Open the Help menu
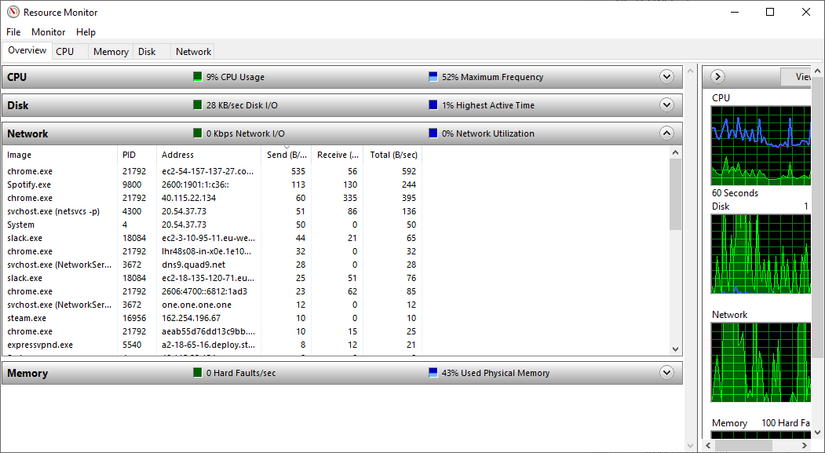The width and height of the screenshot is (825, 453). (x=86, y=32)
